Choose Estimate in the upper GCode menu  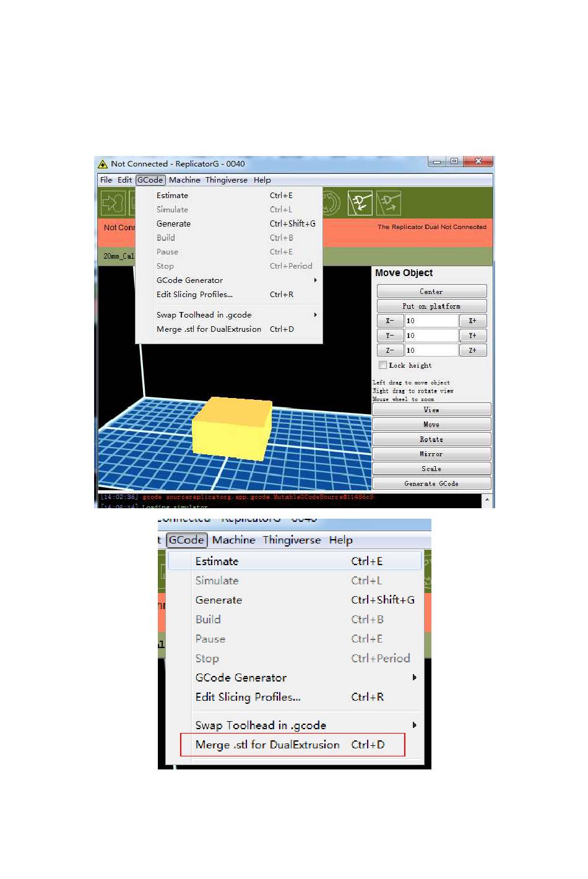[229, 196]
